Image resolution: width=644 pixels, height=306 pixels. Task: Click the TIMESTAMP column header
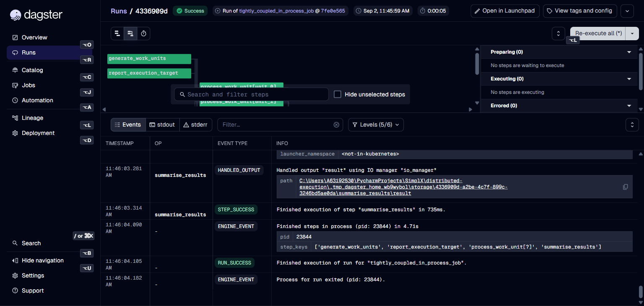pyautogui.click(x=119, y=143)
